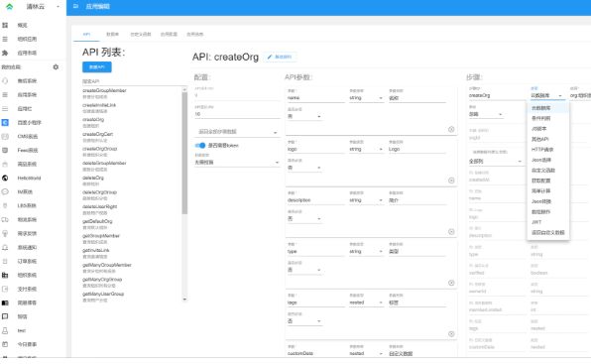The height and width of the screenshot is (364, 591).
Task: Open the 清林云 organization dropdown arrow
Action: [59, 6]
